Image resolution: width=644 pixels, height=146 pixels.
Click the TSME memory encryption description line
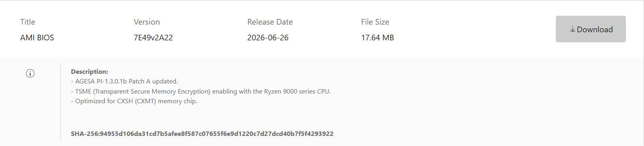tap(201, 91)
